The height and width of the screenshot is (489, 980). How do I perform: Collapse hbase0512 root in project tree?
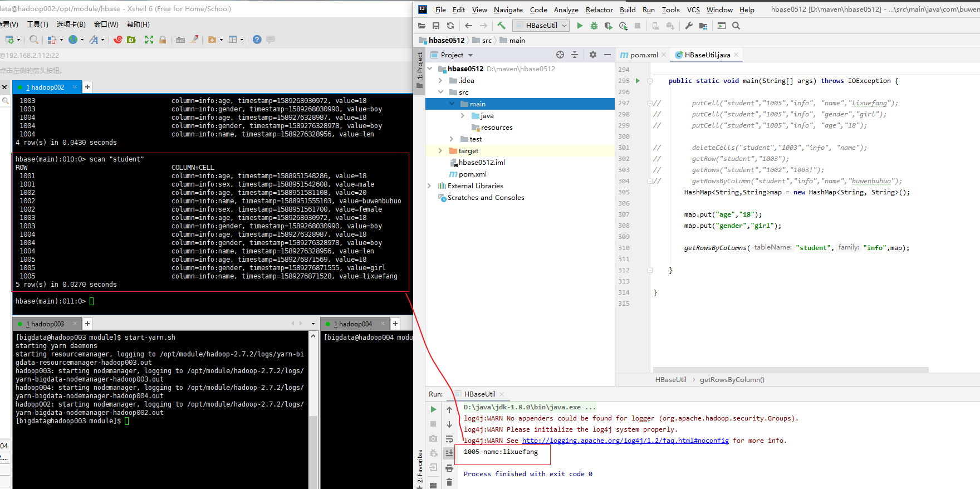(x=430, y=69)
